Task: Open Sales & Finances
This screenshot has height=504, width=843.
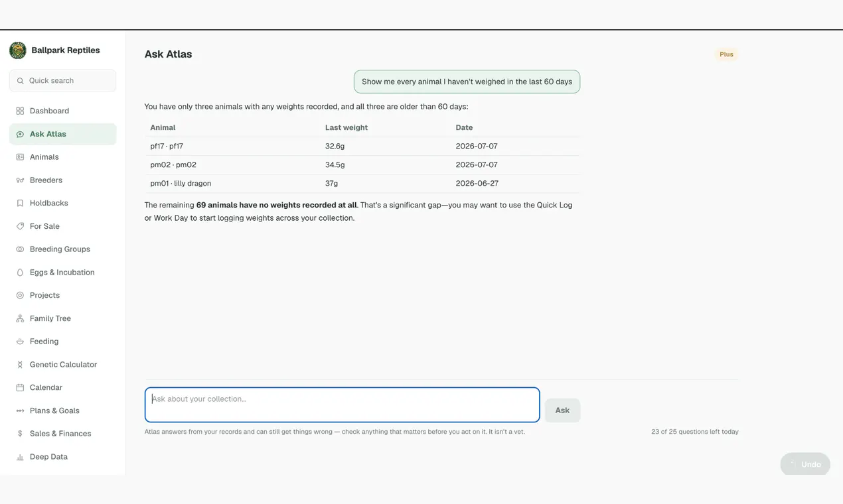Action: (62, 434)
